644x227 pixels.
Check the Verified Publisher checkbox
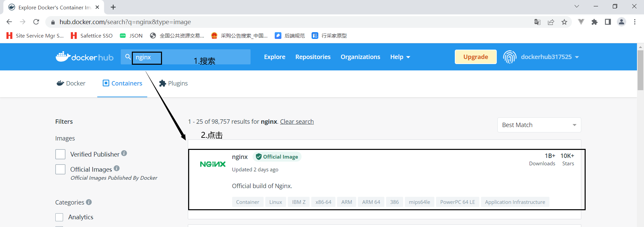60,154
